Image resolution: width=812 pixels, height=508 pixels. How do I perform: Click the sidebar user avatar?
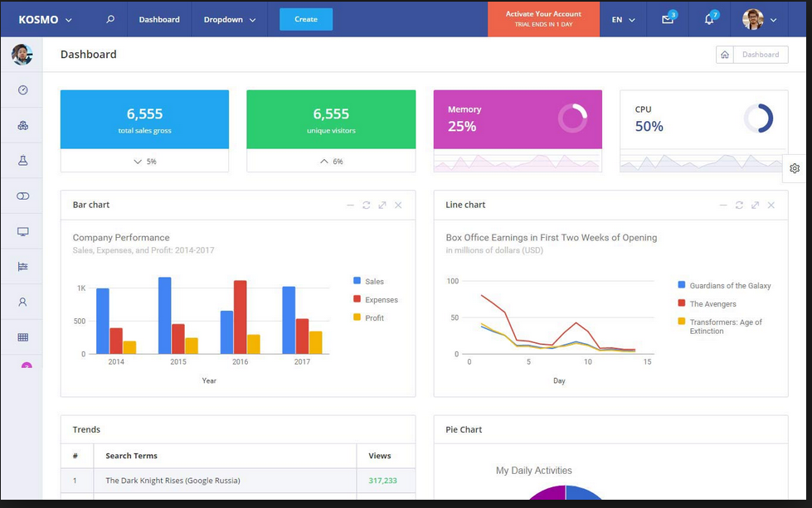pos(22,55)
